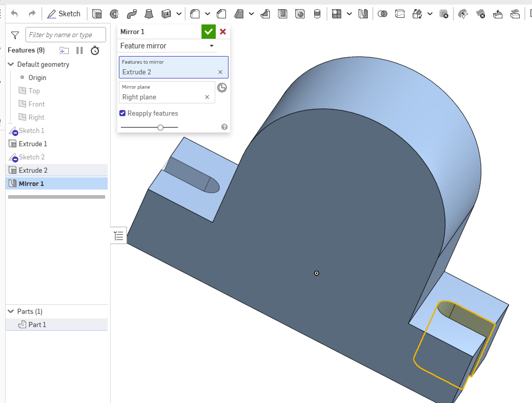This screenshot has width=532, height=403.
Task: Click the Fillet tool
Action: pyautogui.click(x=195, y=14)
